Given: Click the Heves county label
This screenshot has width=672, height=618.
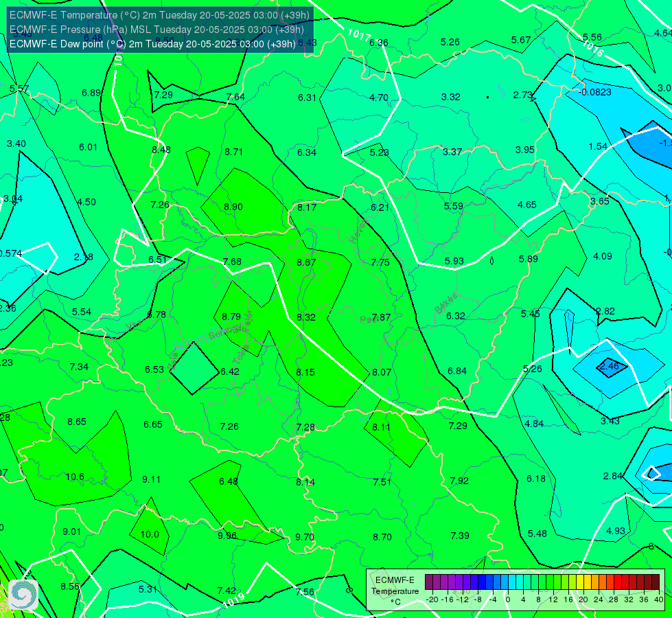Looking at the screenshot, I should 359,231.
